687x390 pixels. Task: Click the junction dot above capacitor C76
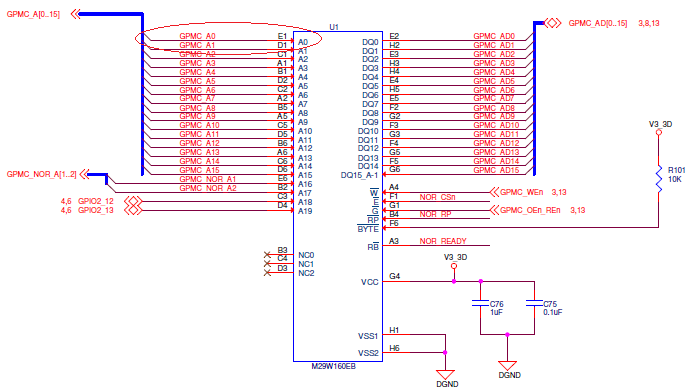[481, 281]
